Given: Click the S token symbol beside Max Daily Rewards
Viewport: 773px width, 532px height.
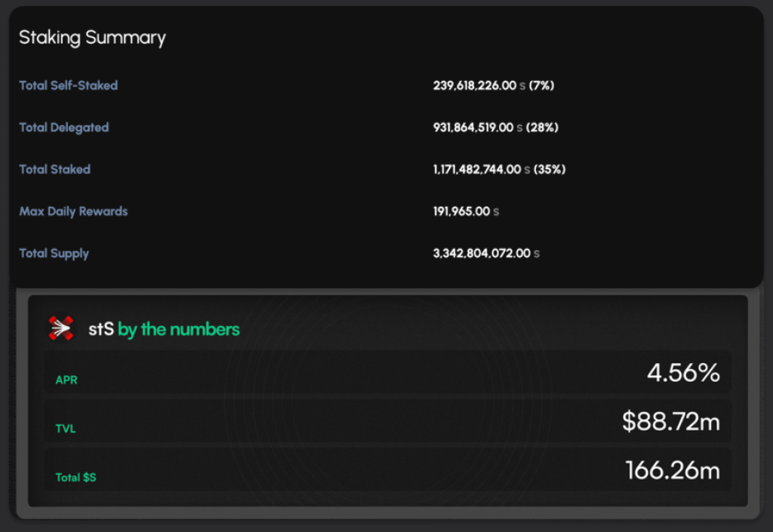Looking at the screenshot, I should tap(496, 212).
